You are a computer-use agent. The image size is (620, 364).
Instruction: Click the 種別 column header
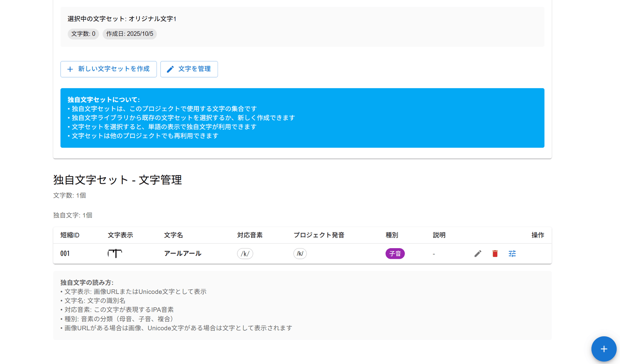click(x=392, y=235)
